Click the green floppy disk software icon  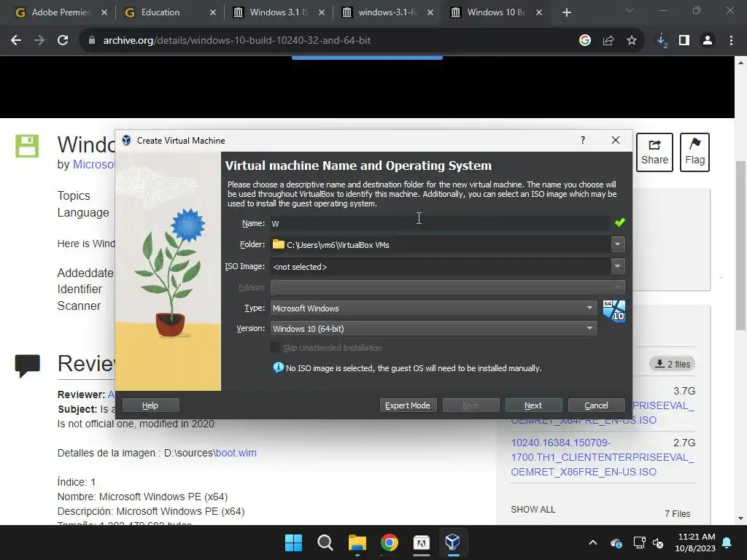pos(27,146)
